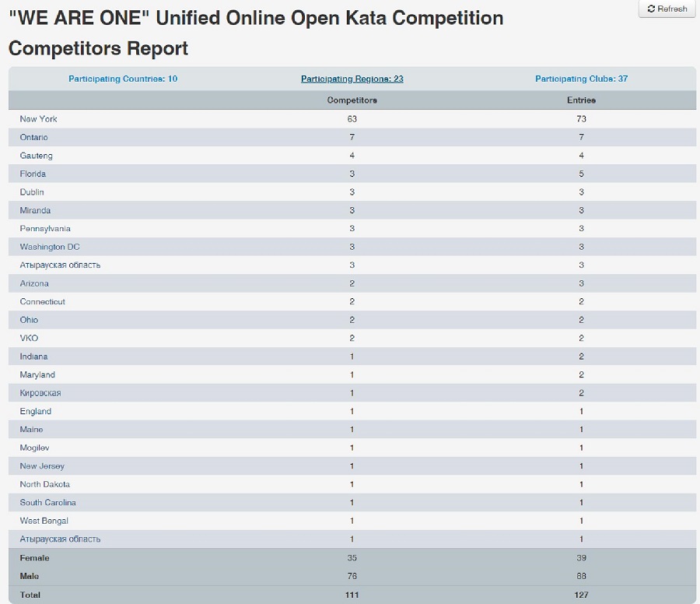The height and width of the screenshot is (604, 700).
Task: Click Female entries value 39
Action: [581, 558]
